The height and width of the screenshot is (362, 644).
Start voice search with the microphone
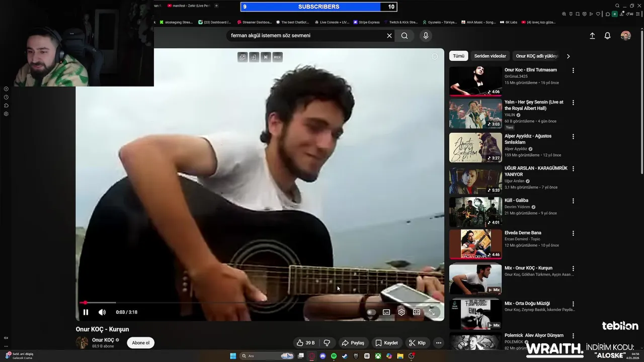(x=426, y=36)
